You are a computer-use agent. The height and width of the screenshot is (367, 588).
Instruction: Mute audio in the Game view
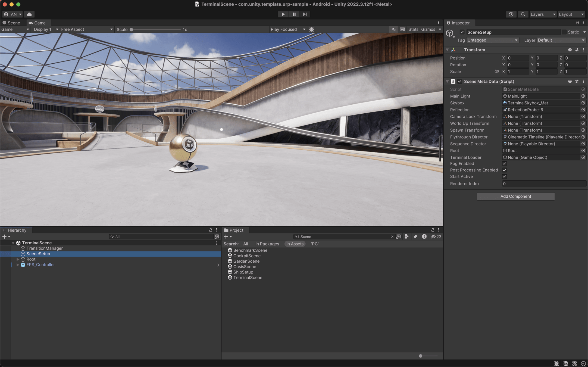[393, 29]
